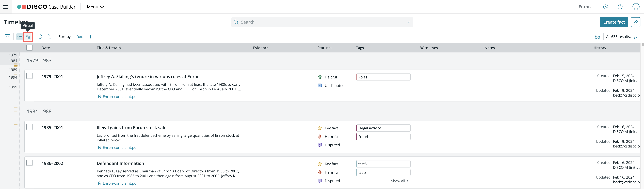
Task: Click the Notes column header
Action: 489,48
